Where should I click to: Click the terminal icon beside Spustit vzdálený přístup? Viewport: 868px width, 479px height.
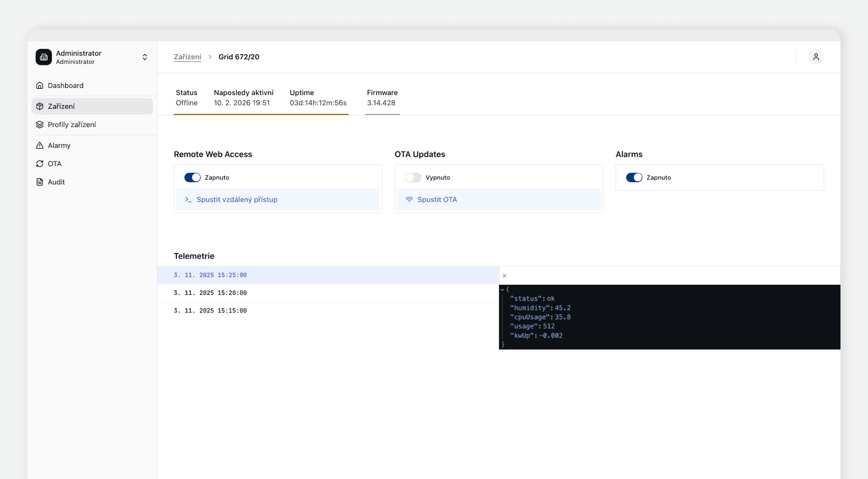pyautogui.click(x=188, y=200)
